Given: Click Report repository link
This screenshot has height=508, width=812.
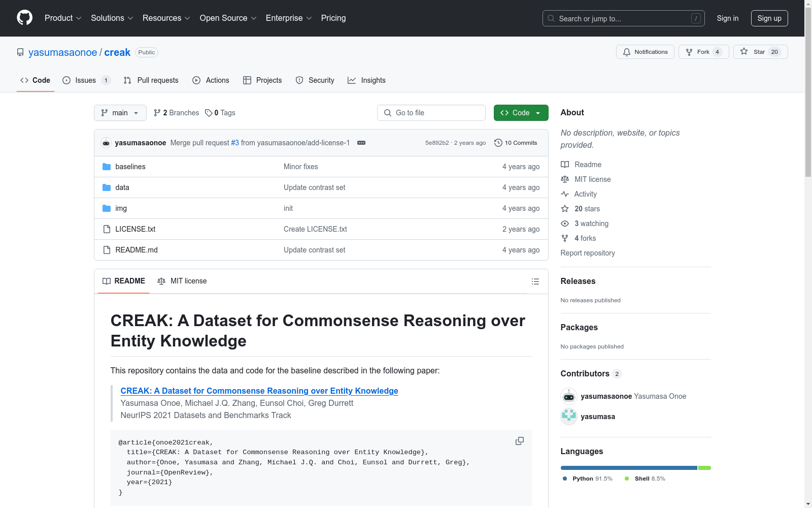Looking at the screenshot, I should click(588, 253).
